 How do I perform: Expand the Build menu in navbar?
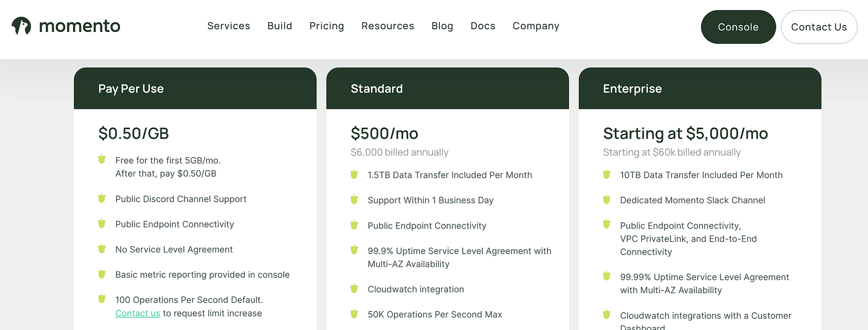279,26
